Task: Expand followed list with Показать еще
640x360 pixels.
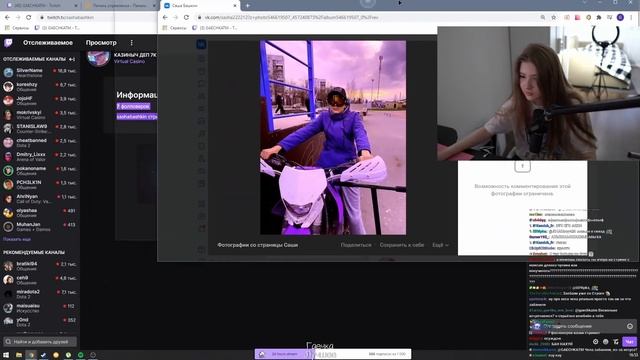Action: click(17, 239)
